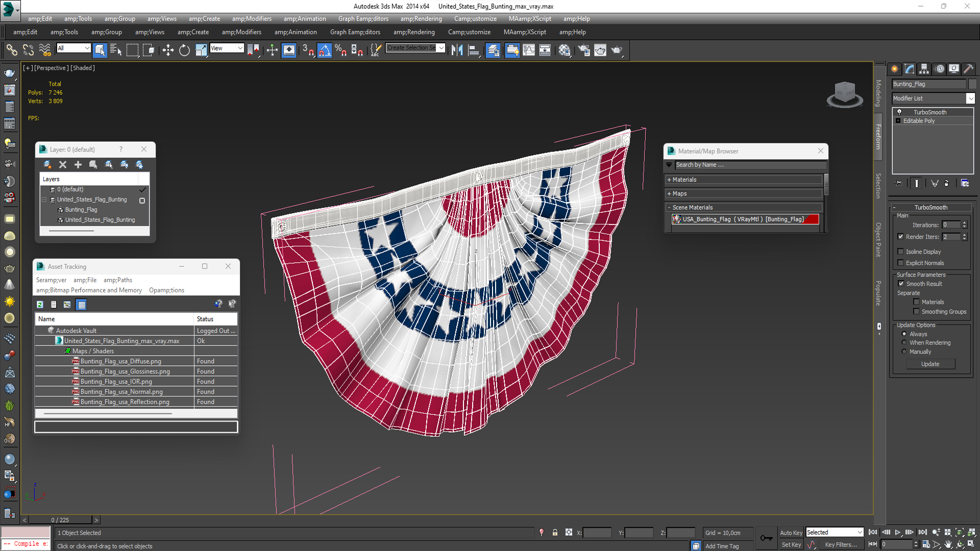Image resolution: width=980 pixels, height=551 pixels.
Task: Toggle Render Iters checkbox
Action: tap(900, 237)
